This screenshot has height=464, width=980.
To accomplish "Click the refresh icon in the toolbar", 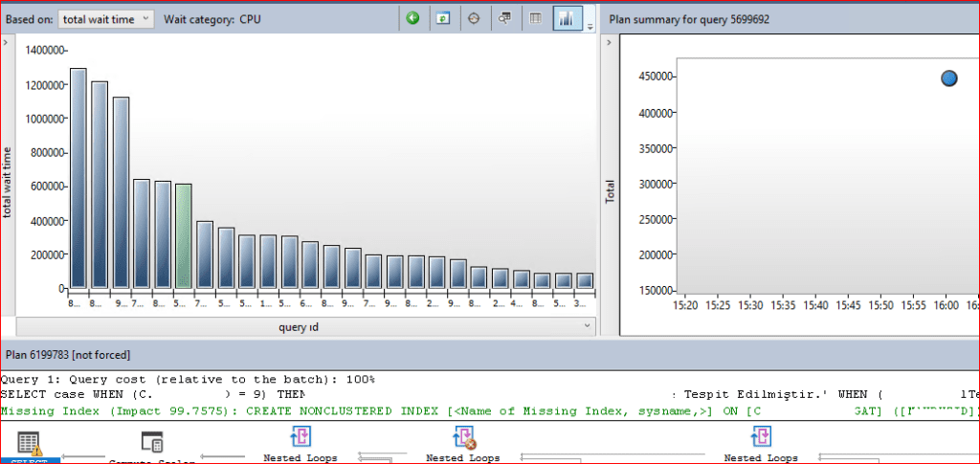I will point(442,18).
